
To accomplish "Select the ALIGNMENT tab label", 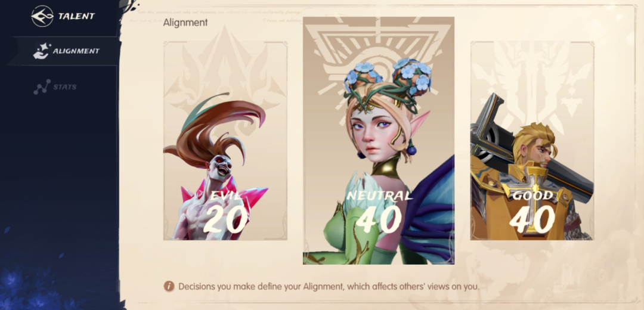I will point(76,51).
